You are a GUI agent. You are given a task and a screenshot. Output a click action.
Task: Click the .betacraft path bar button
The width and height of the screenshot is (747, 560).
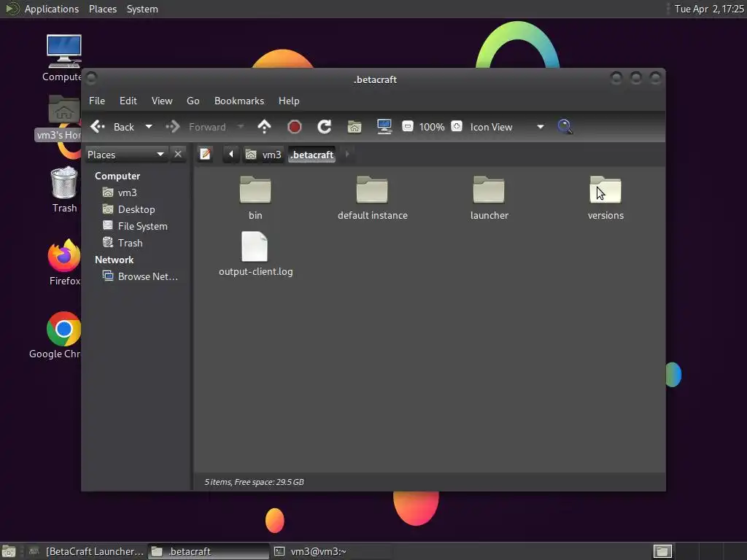312,155
